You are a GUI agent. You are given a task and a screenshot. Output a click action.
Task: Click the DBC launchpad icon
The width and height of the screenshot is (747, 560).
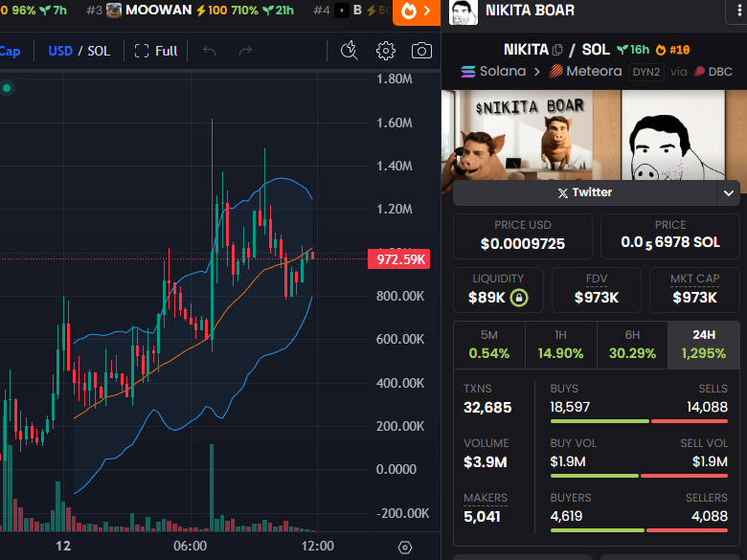[x=699, y=72]
